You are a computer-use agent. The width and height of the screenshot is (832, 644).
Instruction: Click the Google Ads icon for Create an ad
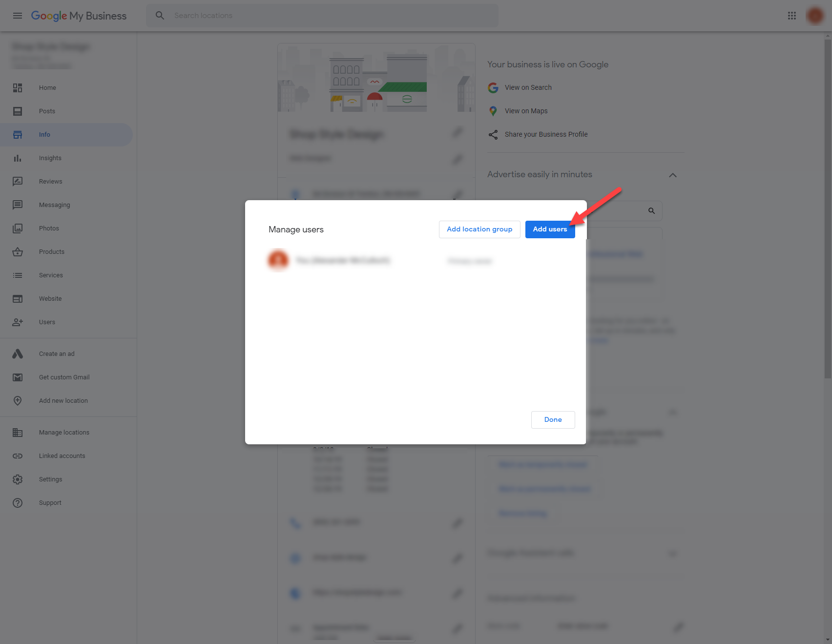[18, 354]
